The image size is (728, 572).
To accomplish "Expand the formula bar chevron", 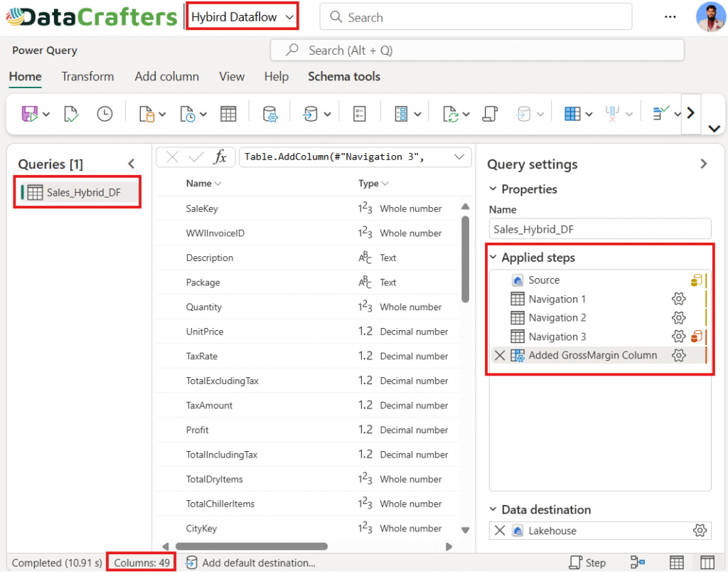I will point(459,157).
